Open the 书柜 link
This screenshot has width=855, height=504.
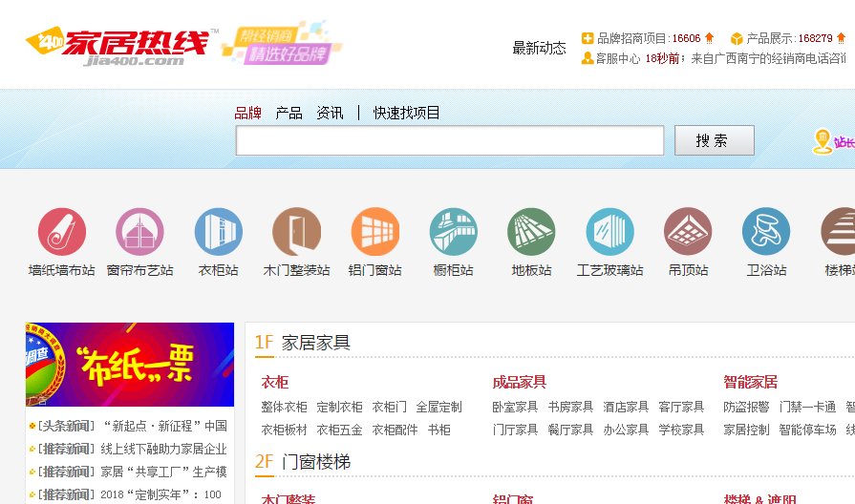pos(438,430)
